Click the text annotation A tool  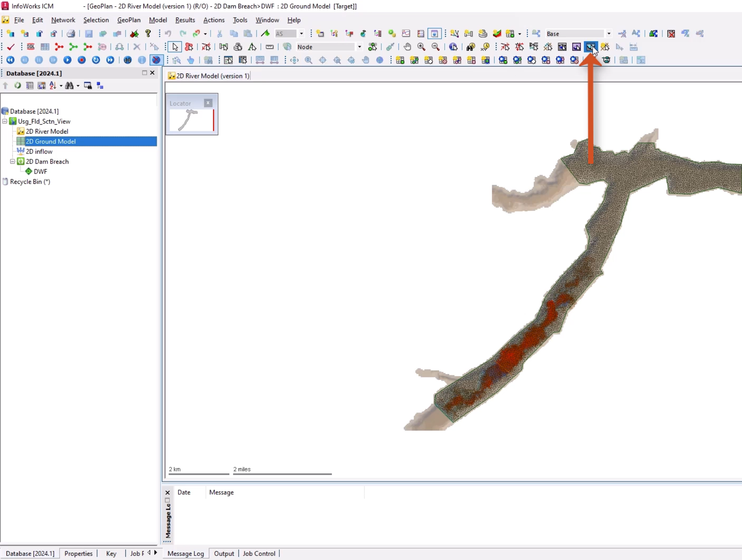click(252, 47)
